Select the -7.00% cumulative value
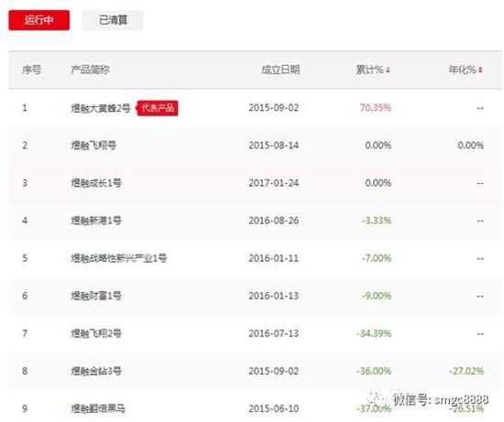 (x=377, y=258)
